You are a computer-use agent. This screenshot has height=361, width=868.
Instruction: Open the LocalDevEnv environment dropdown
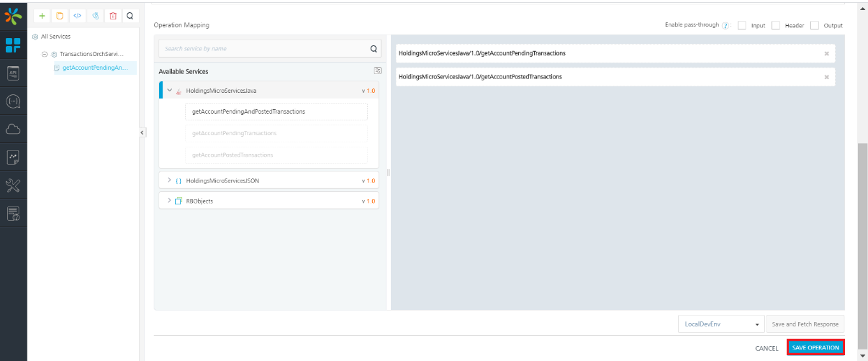point(720,324)
